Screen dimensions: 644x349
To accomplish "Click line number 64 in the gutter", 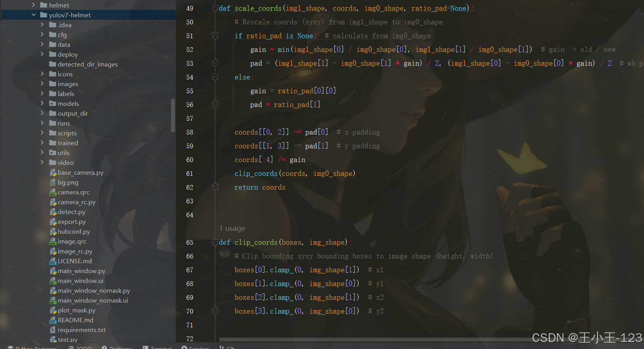I will point(190,215).
